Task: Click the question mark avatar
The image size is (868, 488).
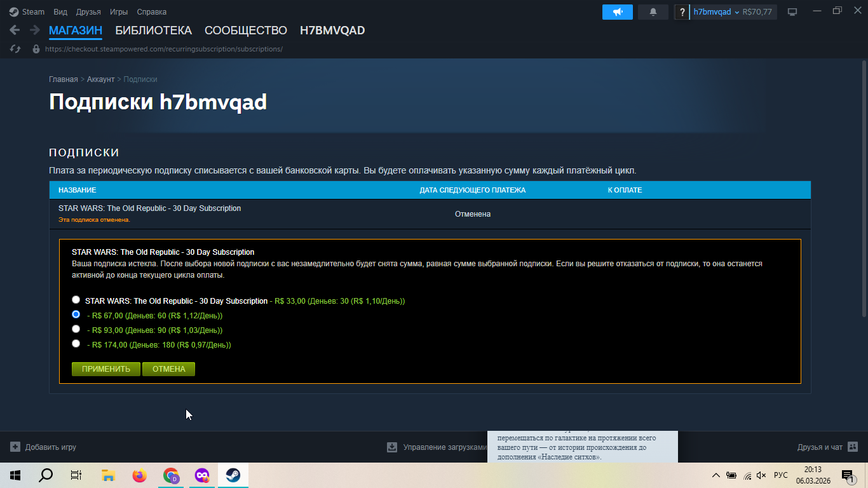Action: click(682, 11)
